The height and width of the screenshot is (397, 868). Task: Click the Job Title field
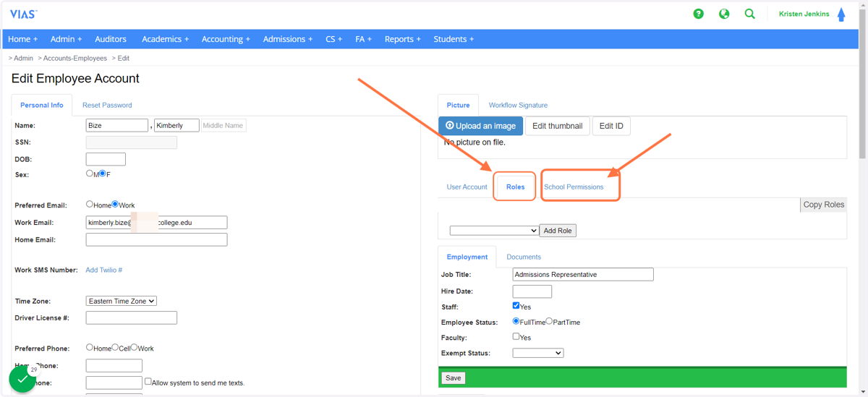point(583,275)
